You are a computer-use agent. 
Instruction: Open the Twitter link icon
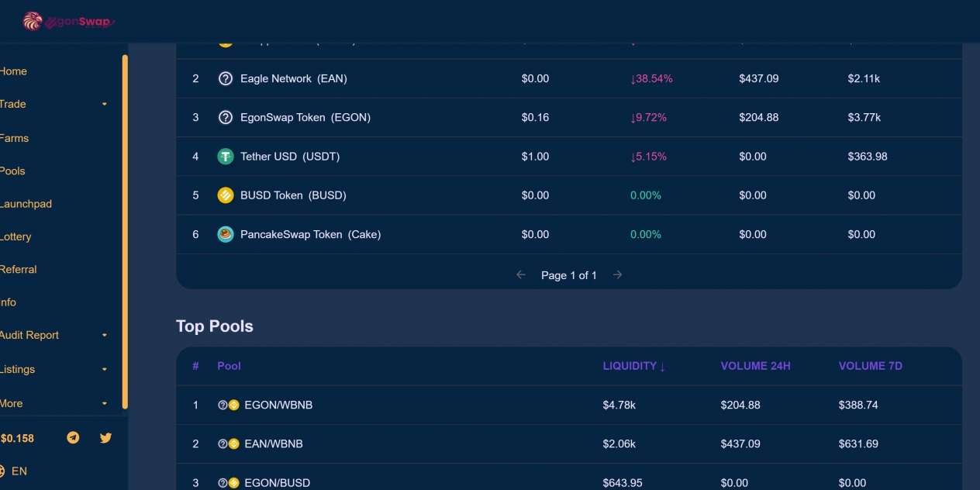106,438
